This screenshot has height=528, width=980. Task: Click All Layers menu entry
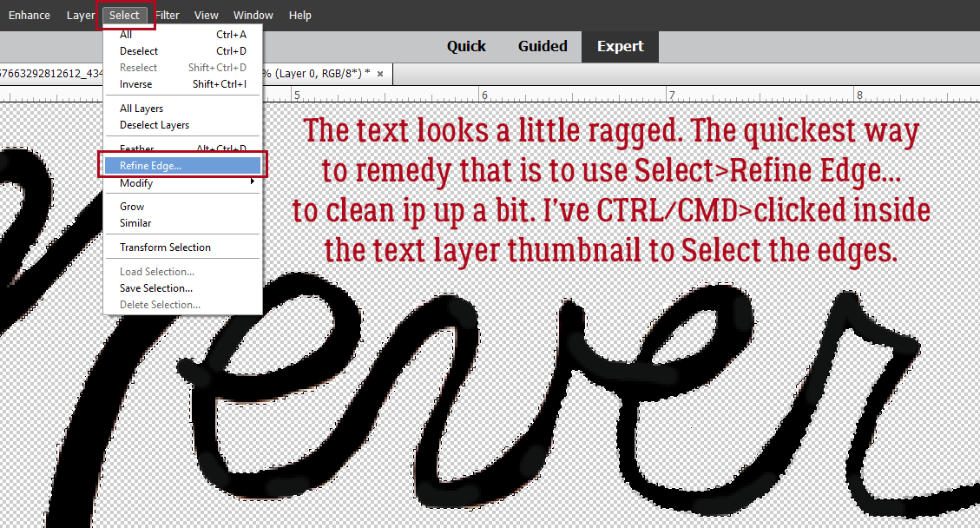[182, 109]
